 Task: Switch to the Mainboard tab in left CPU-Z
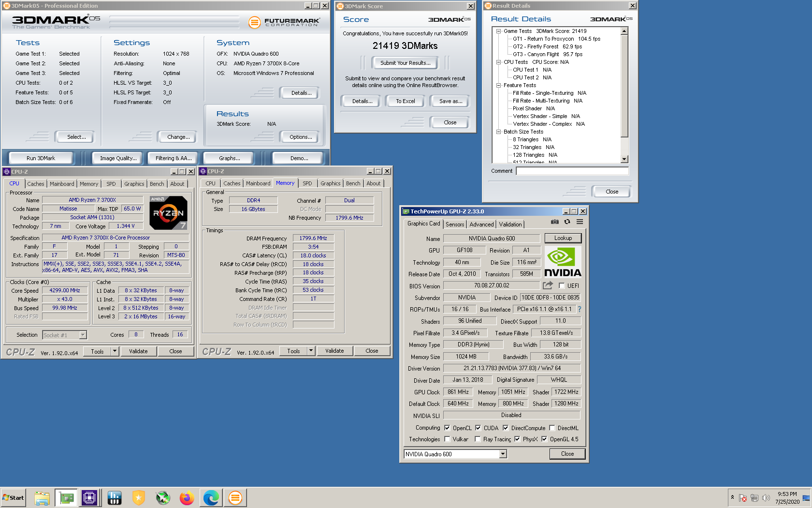(x=62, y=184)
